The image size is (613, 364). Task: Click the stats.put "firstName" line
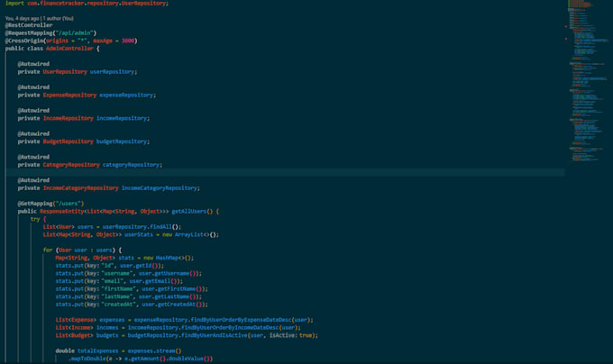[x=132, y=289]
